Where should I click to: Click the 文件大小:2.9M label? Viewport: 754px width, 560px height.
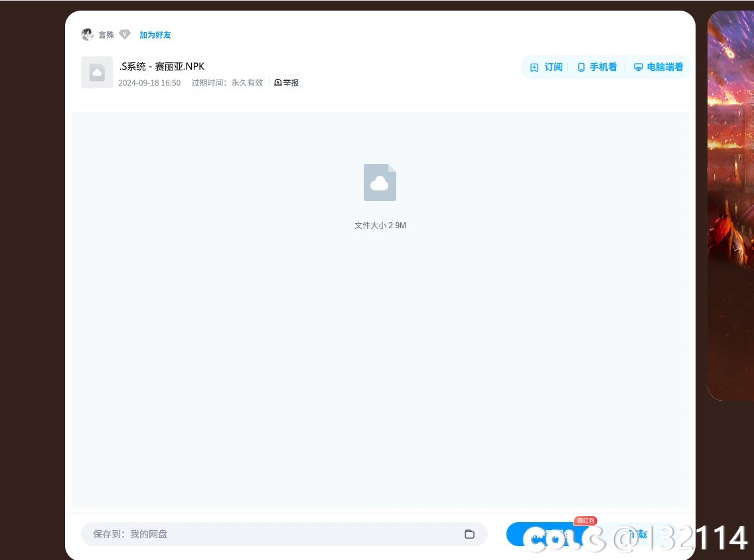coord(380,226)
